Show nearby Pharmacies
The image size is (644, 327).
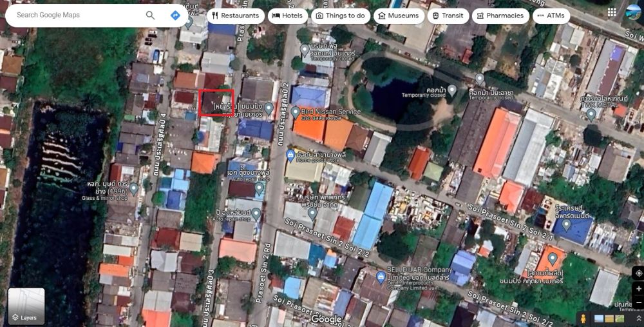tap(500, 15)
